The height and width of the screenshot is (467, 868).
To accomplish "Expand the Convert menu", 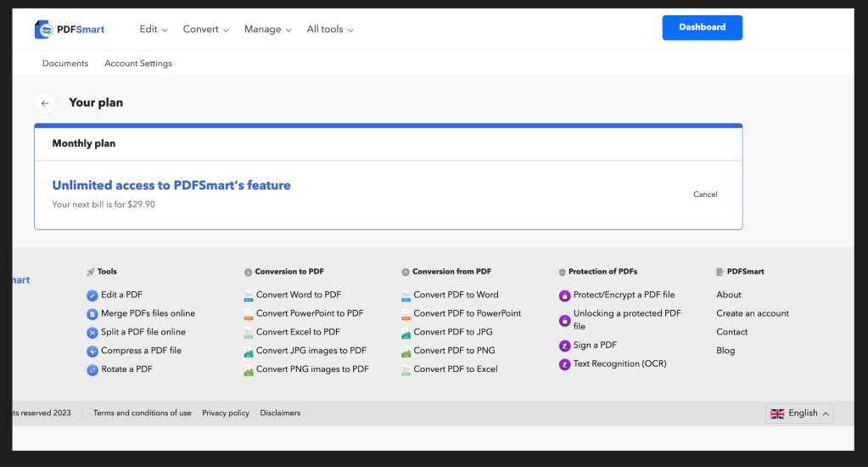I will point(206,30).
